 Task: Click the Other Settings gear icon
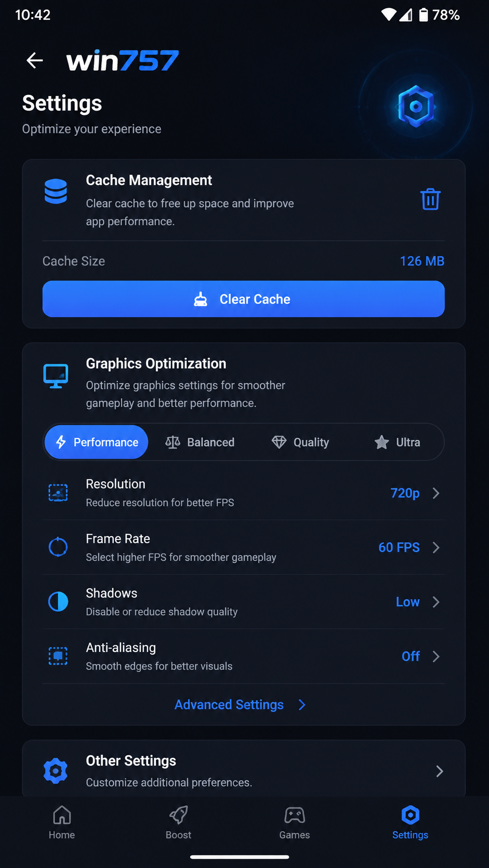[x=56, y=771]
